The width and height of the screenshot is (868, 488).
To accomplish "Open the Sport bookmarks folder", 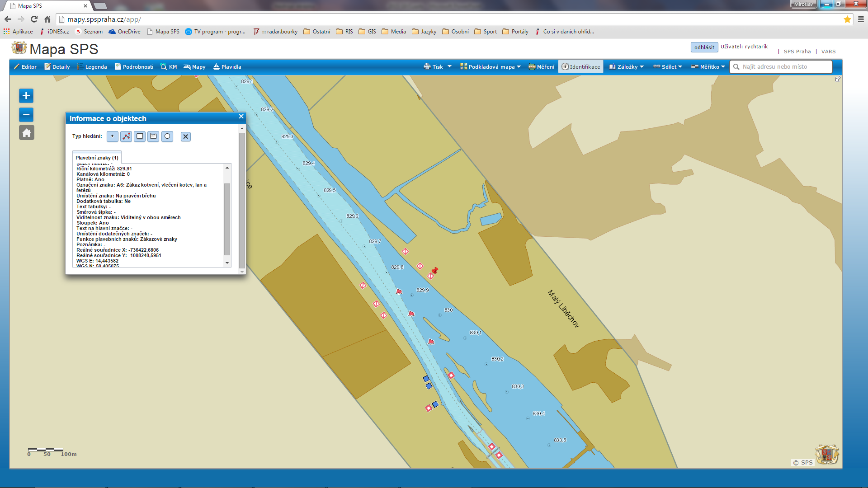I will pyautogui.click(x=486, y=32).
